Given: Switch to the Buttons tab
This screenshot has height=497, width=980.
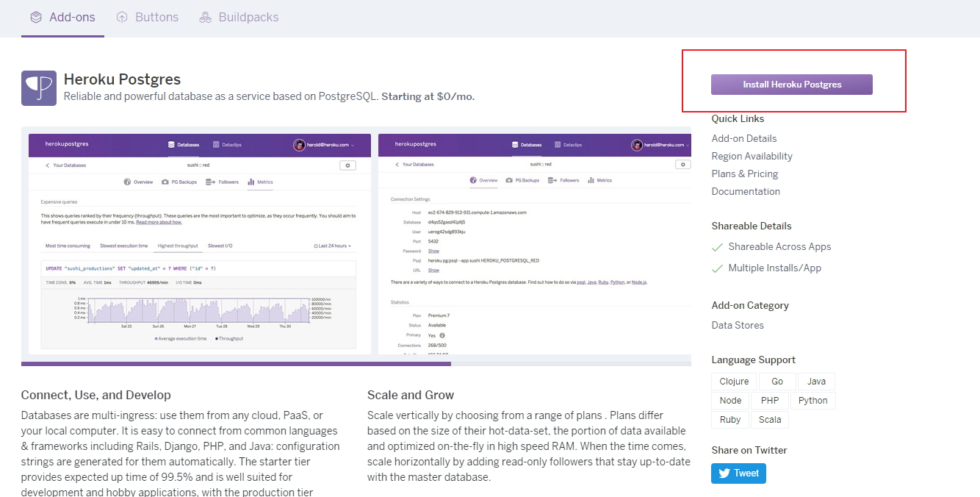Looking at the screenshot, I should click(x=147, y=17).
